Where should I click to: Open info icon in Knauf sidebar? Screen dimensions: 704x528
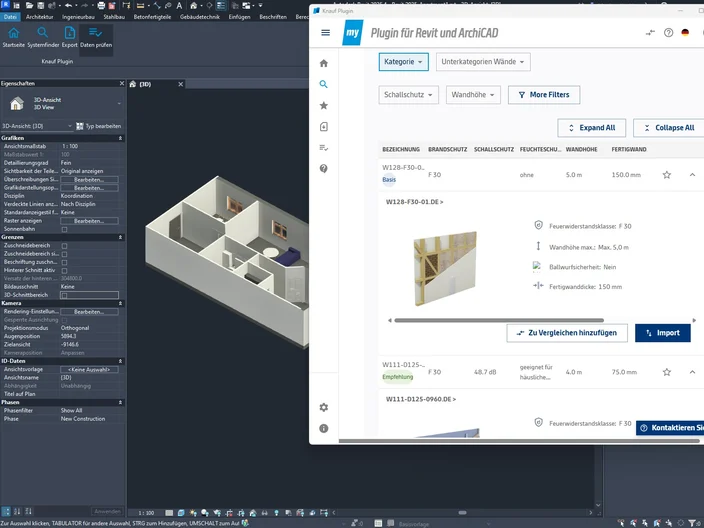pos(324,428)
